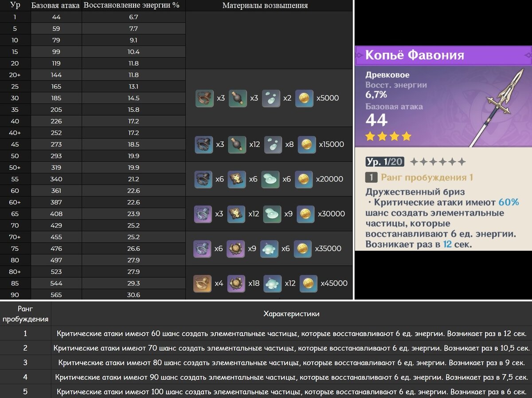Click 'Ранг пробуждения 1' on the weapon card
This screenshot has width=532, height=398.
pyautogui.click(x=427, y=177)
